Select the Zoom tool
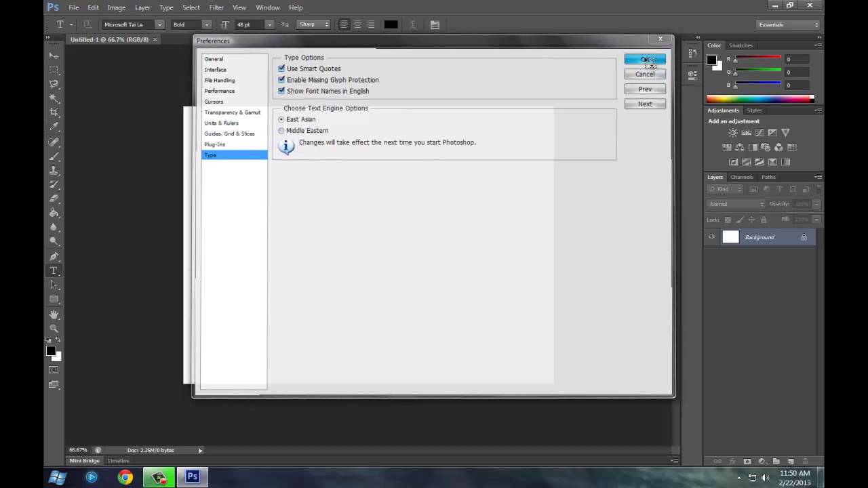The image size is (868, 488). pos(54,329)
